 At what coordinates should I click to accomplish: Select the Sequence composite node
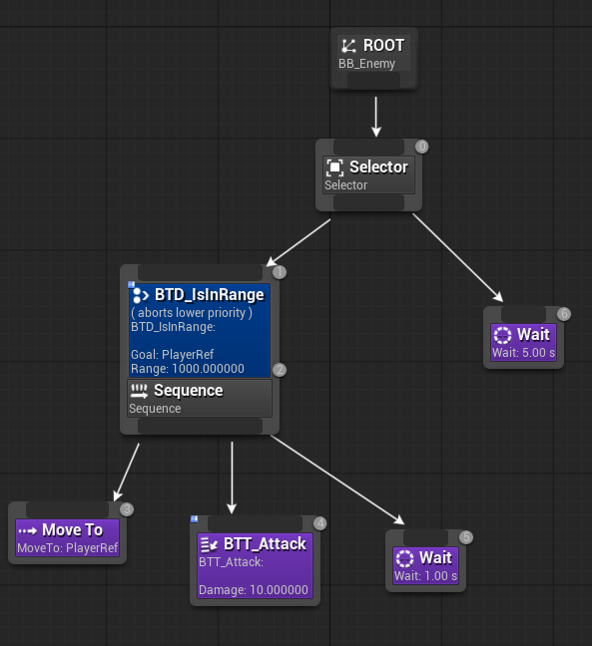click(x=200, y=398)
